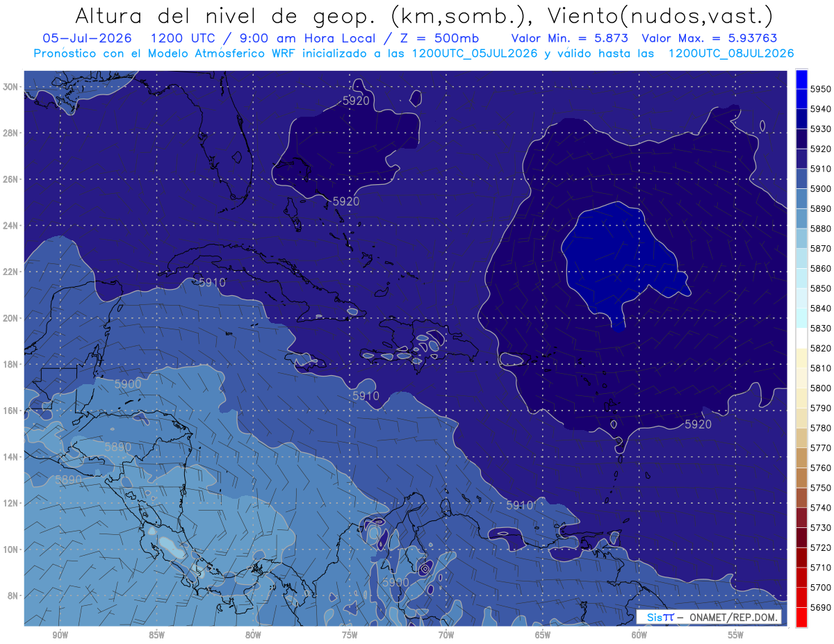
Task: Click the 5880 value on the color scale
Action: click(821, 229)
